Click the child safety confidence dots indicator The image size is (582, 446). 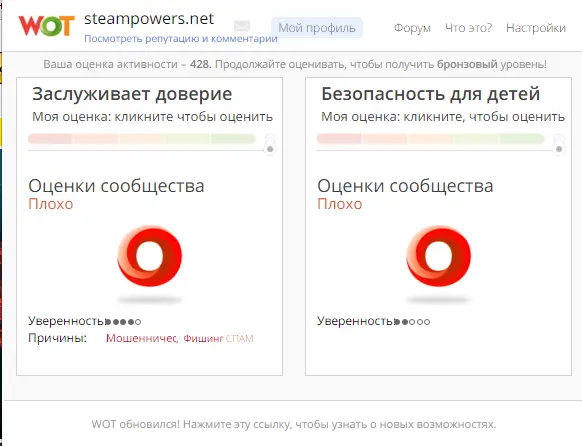tap(412, 322)
